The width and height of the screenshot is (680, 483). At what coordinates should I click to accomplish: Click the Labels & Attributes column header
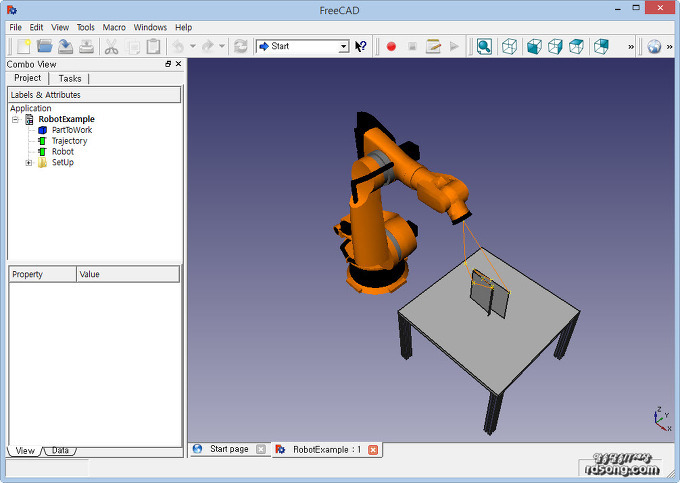pos(94,95)
